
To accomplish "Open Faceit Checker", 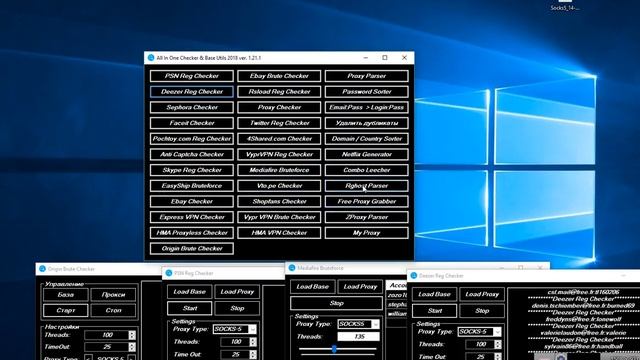I will pos(192,123).
